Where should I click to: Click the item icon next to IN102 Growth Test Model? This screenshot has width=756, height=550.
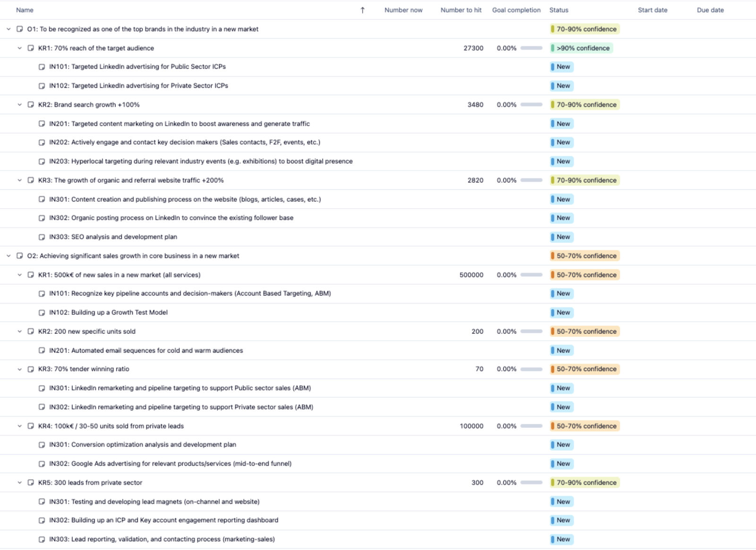pyautogui.click(x=42, y=313)
